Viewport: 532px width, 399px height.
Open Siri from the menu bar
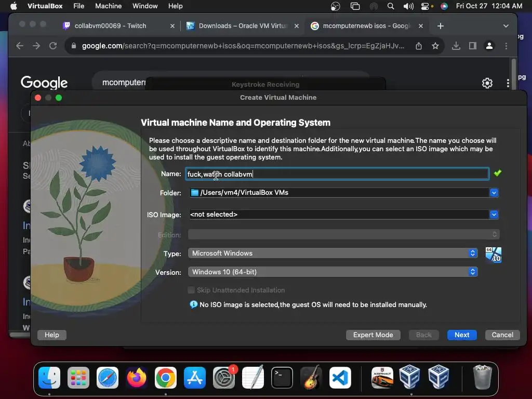444,6
